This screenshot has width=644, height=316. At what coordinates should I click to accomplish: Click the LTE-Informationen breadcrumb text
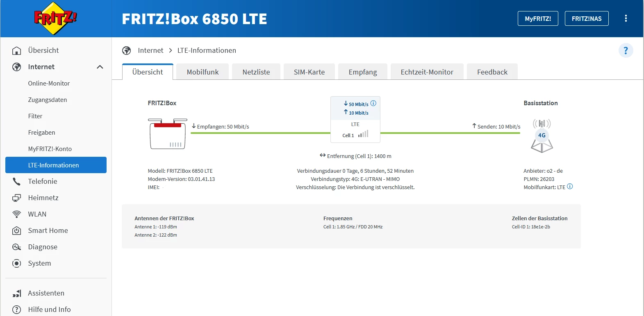207,50
